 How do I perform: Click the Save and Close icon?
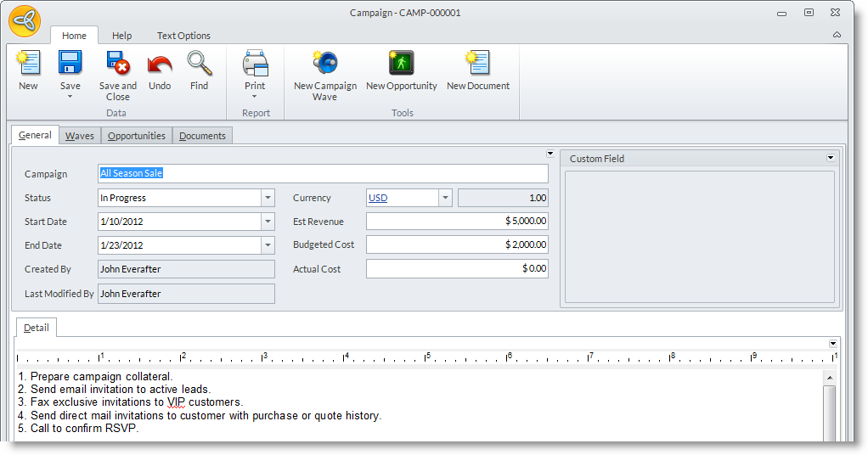117,65
